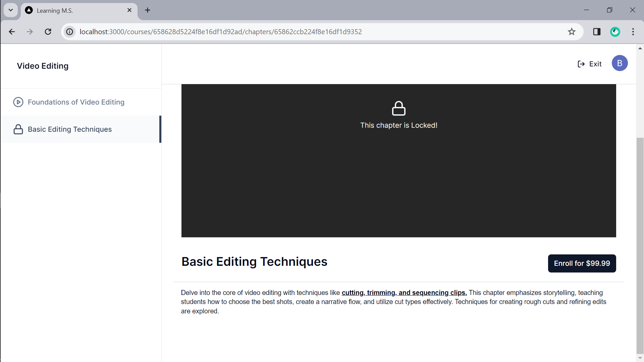Open the user avatar B menu

click(x=619, y=63)
